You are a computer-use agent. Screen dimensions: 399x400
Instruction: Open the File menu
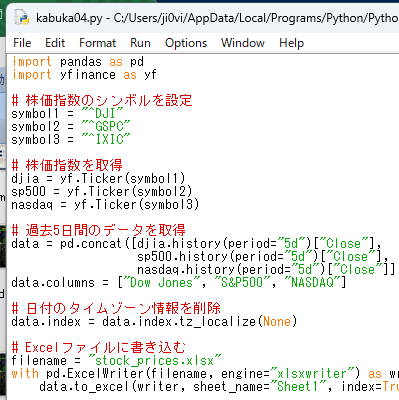(22, 43)
